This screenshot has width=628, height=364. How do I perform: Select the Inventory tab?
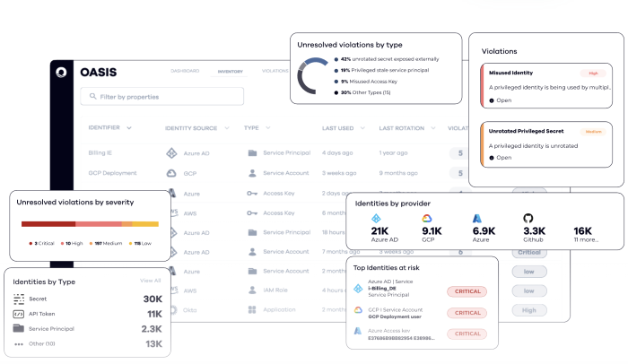coord(230,70)
